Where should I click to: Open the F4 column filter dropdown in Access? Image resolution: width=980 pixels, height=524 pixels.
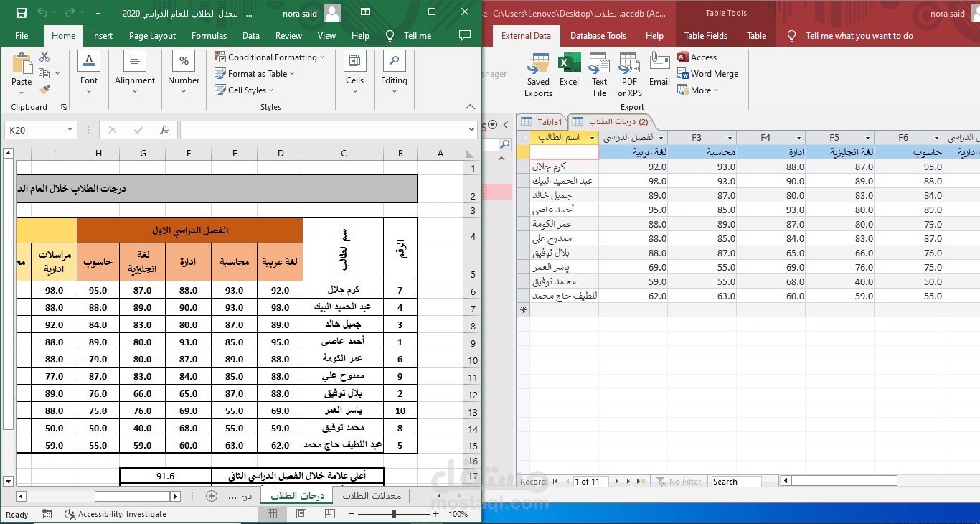[799, 138]
